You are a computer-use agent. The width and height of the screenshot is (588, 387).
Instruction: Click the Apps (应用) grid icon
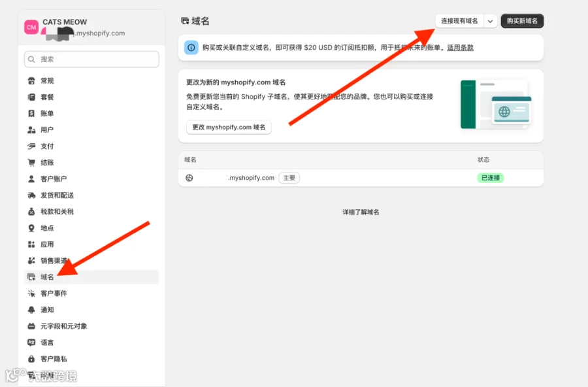coord(31,244)
